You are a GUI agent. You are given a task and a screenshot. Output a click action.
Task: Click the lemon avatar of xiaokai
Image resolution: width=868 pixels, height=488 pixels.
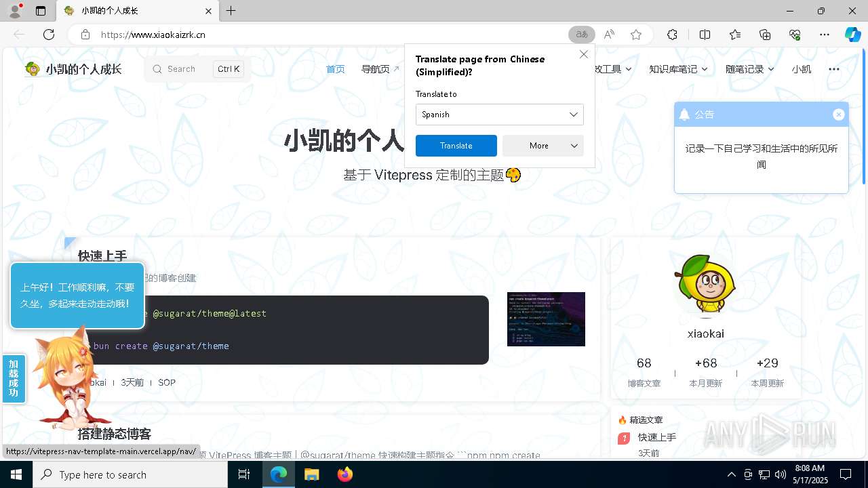point(705,286)
